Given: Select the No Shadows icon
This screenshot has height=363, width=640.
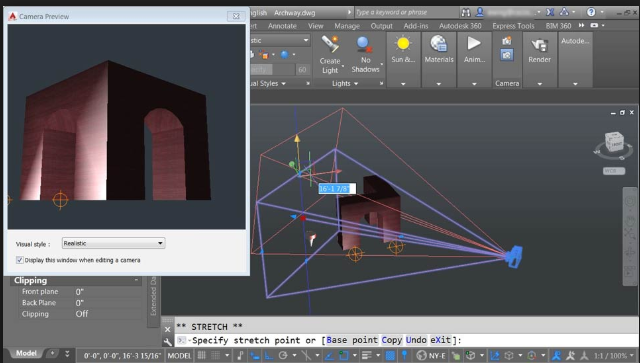Looking at the screenshot, I should pos(364,44).
